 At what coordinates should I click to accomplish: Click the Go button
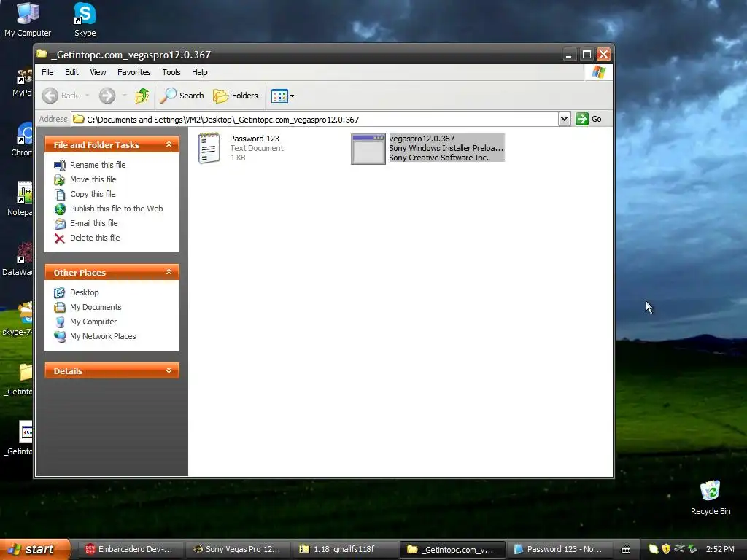click(589, 119)
